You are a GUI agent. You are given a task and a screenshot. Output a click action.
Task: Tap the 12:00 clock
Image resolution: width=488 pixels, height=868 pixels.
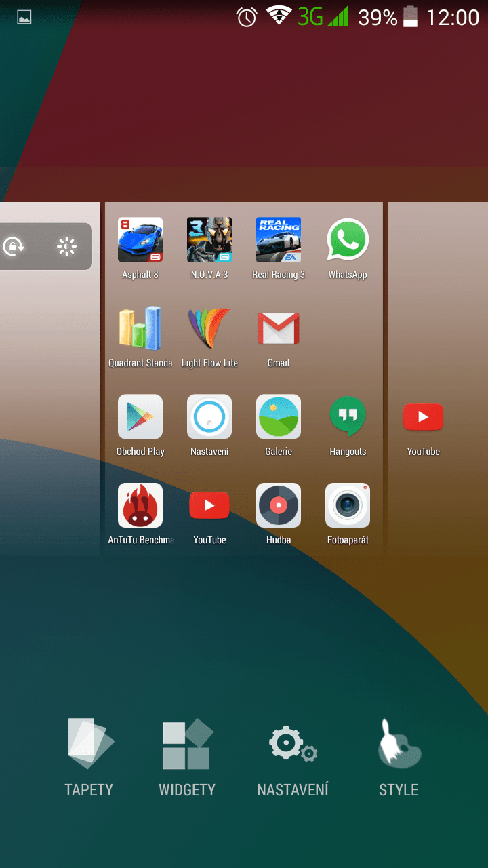tap(453, 17)
